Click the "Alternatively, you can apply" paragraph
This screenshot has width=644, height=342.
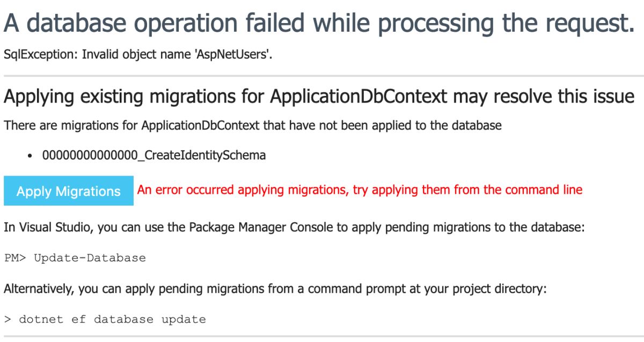tap(275, 289)
